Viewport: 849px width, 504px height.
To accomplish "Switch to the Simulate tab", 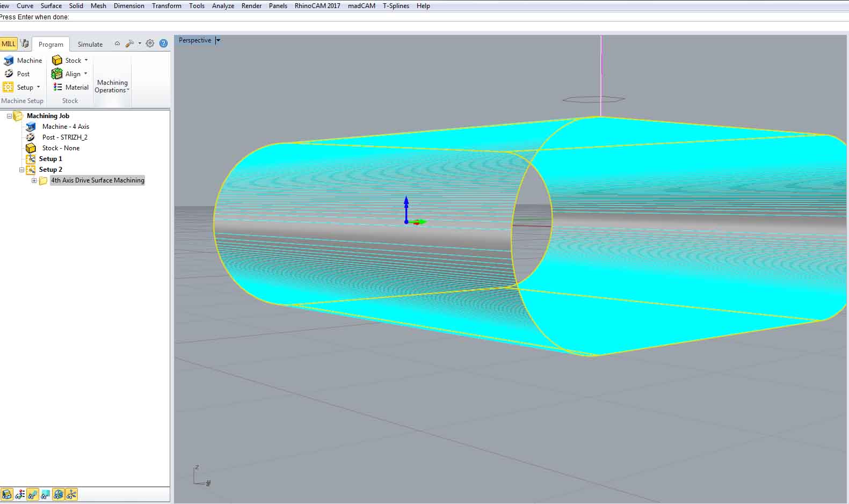I will coord(90,45).
